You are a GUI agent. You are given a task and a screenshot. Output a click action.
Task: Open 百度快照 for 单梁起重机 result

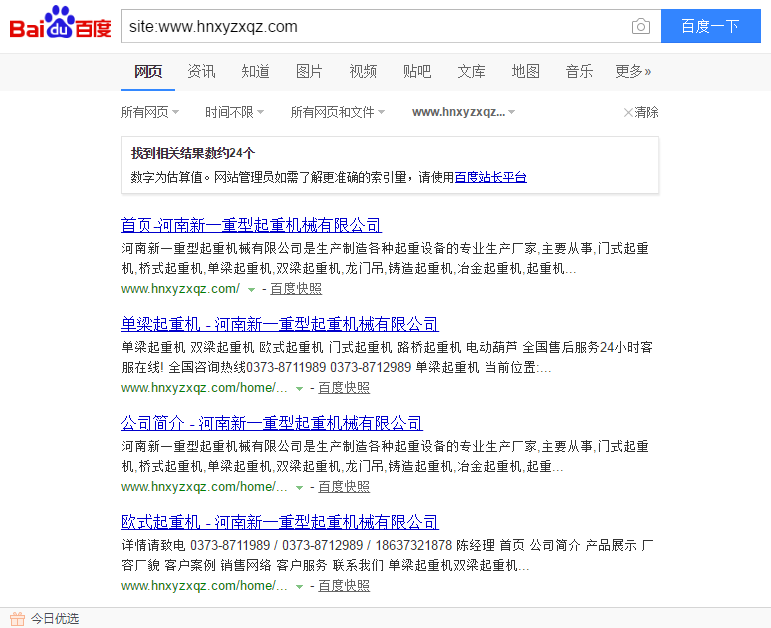[x=344, y=388]
